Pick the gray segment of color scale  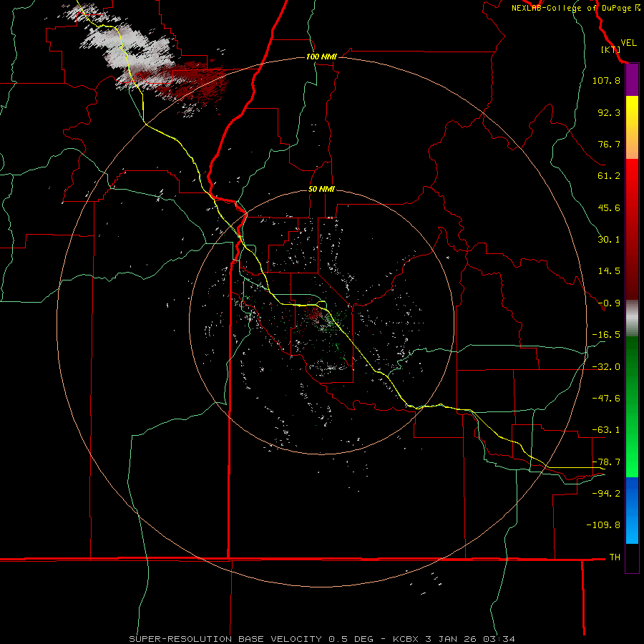point(632,318)
